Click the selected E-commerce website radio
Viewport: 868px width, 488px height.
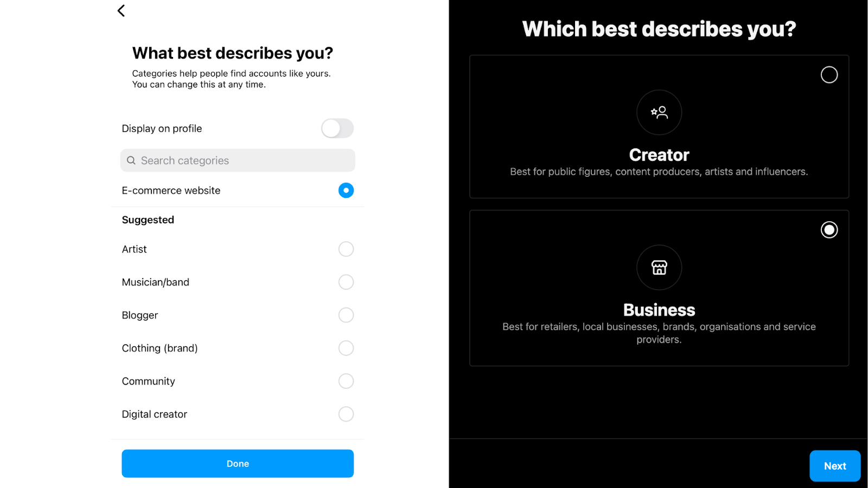pos(346,190)
